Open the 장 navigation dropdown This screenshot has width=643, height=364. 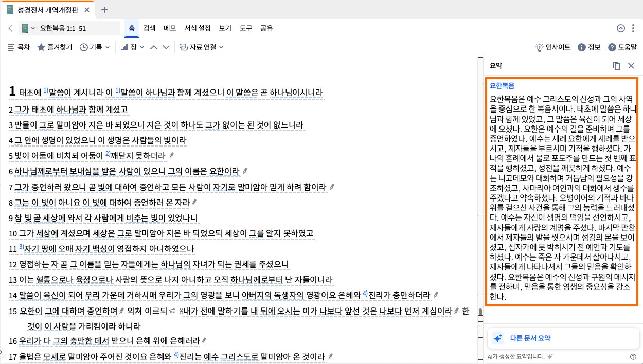(x=132, y=47)
